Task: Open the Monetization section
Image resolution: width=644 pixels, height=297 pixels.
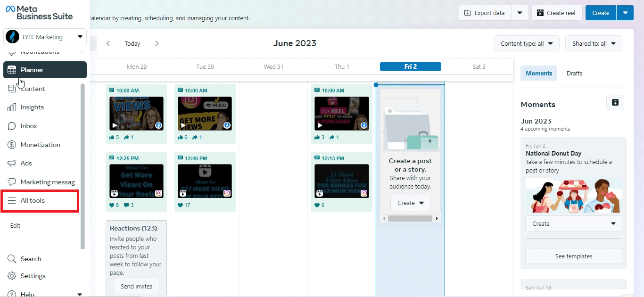Action: point(40,145)
